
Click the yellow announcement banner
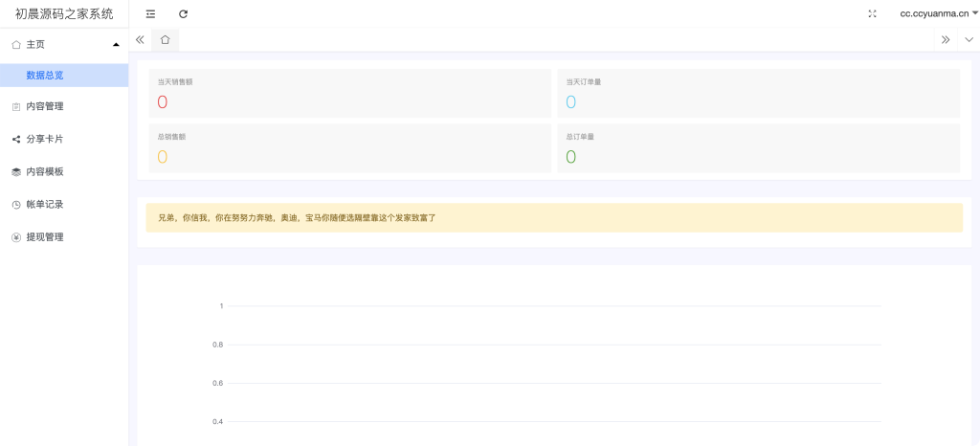point(554,217)
